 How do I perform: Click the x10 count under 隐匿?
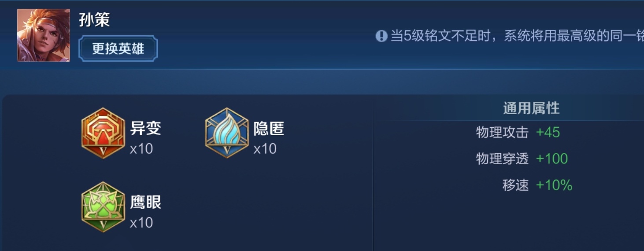point(265,149)
